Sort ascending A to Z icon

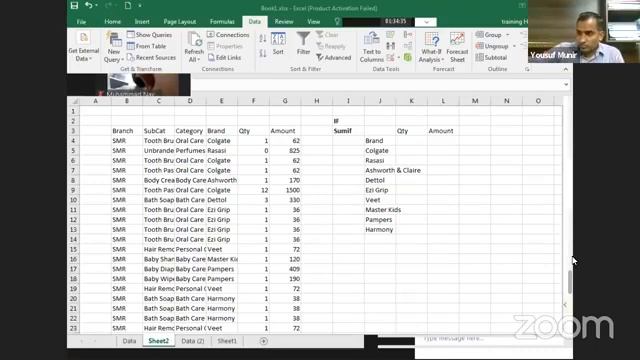click(x=262, y=39)
